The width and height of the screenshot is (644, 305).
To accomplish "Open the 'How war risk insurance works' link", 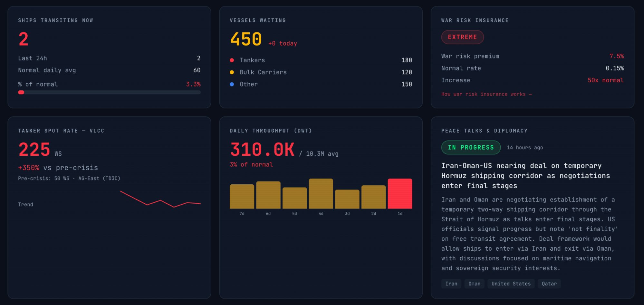I will [x=486, y=94].
